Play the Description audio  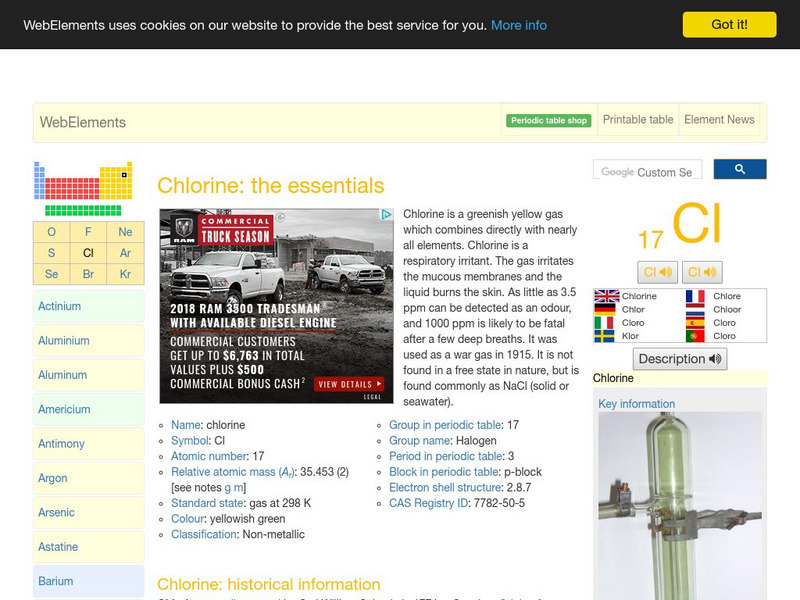(x=680, y=357)
